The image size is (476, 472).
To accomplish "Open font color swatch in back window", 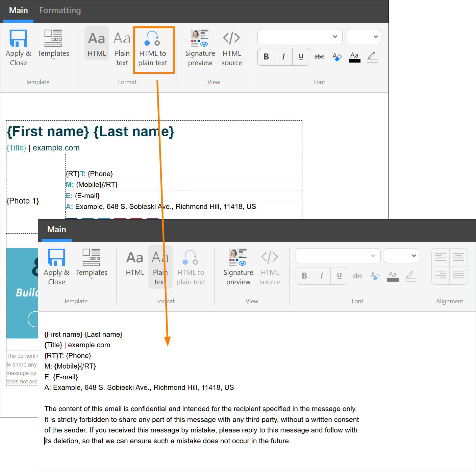I will click(354, 56).
